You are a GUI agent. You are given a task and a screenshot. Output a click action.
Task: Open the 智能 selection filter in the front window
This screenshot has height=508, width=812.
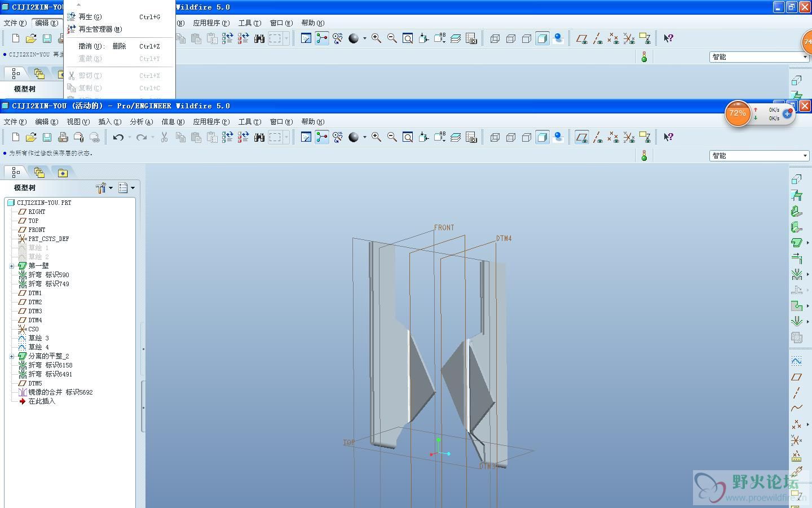[759, 156]
